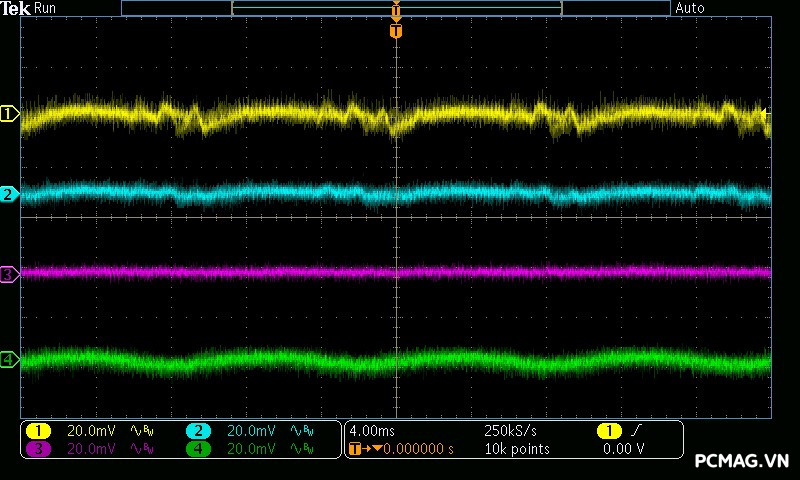Click the 4.00ms time base readout
The image size is (800, 480).
coord(373,430)
